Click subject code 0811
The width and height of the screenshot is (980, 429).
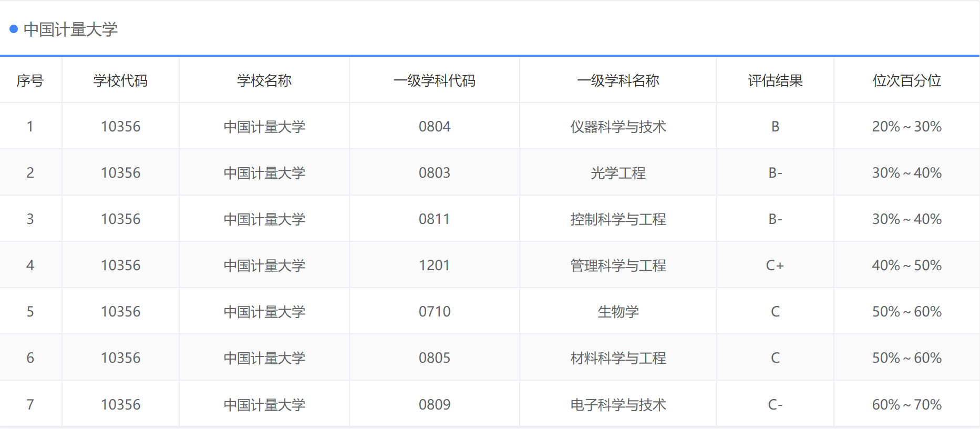(x=435, y=219)
